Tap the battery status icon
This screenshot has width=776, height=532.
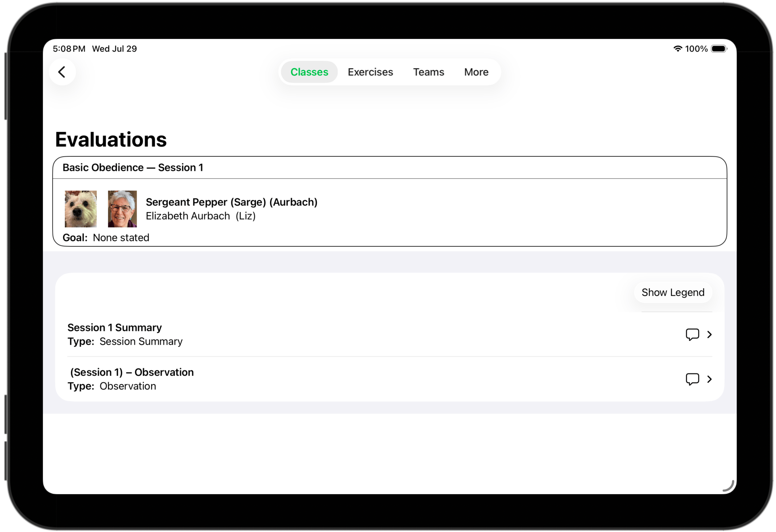[719, 49]
